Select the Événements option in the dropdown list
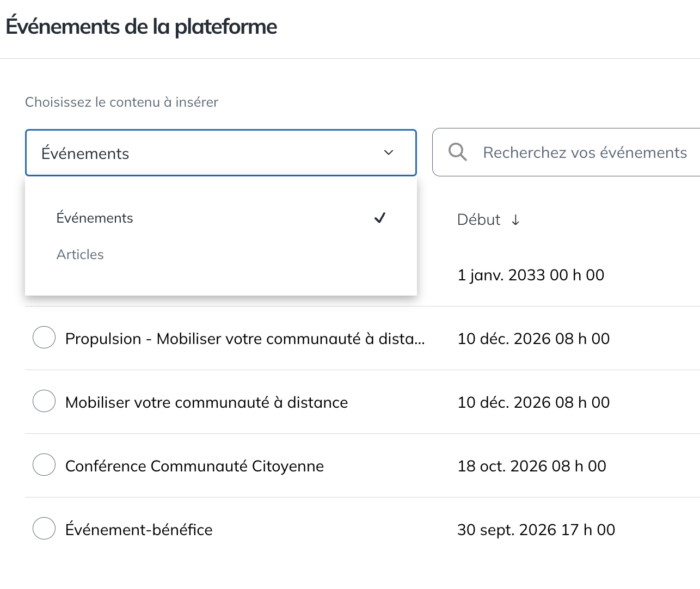Viewport: 700px width, 589px height. (95, 218)
